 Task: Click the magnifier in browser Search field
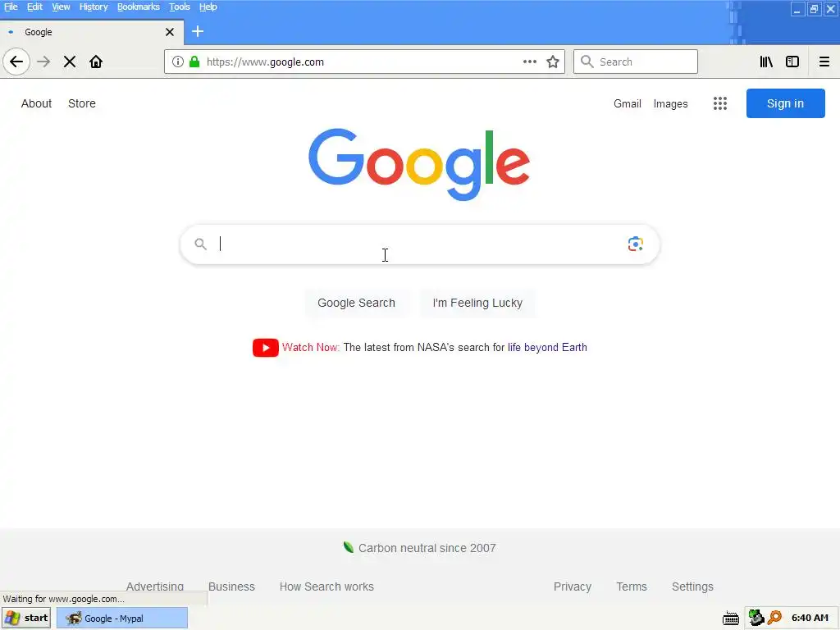[x=587, y=62]
